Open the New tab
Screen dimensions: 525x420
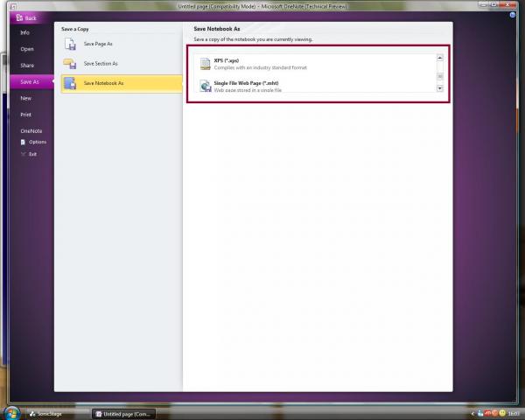25,98
